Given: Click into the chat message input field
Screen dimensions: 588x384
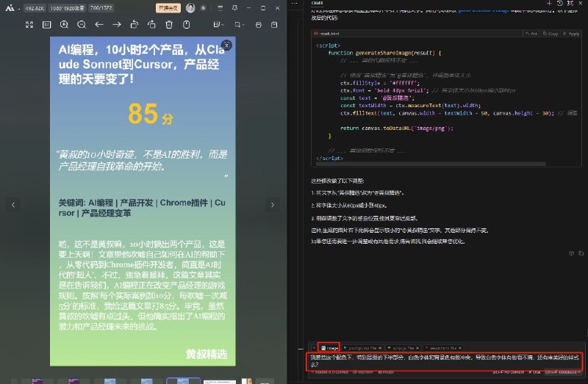Looking at the screenshot, I should click(445, 361).
